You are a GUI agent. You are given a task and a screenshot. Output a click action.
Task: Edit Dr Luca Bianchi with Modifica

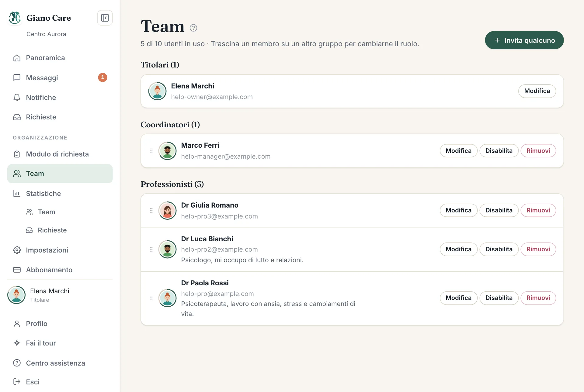coord(458,249)
